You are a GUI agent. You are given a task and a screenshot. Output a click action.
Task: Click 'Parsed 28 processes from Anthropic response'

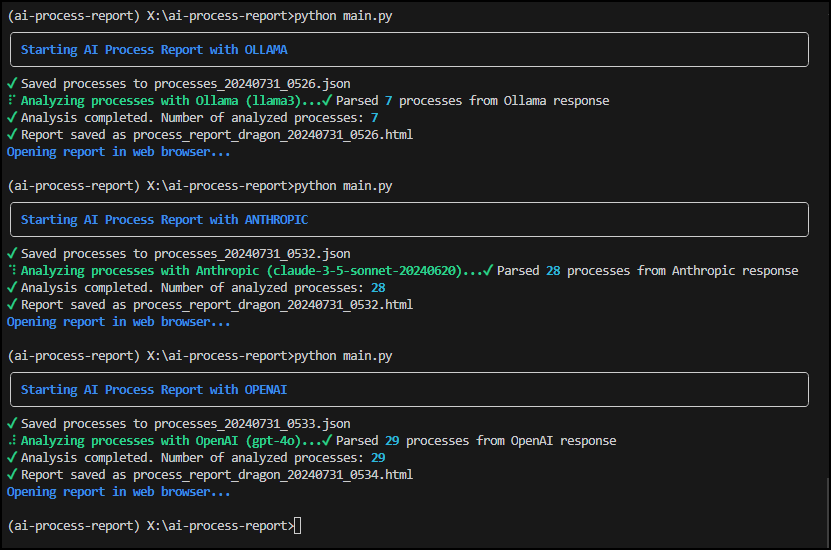[x=648, y=271]
